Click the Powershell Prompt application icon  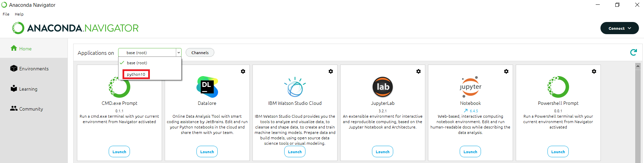pos(558,87)
